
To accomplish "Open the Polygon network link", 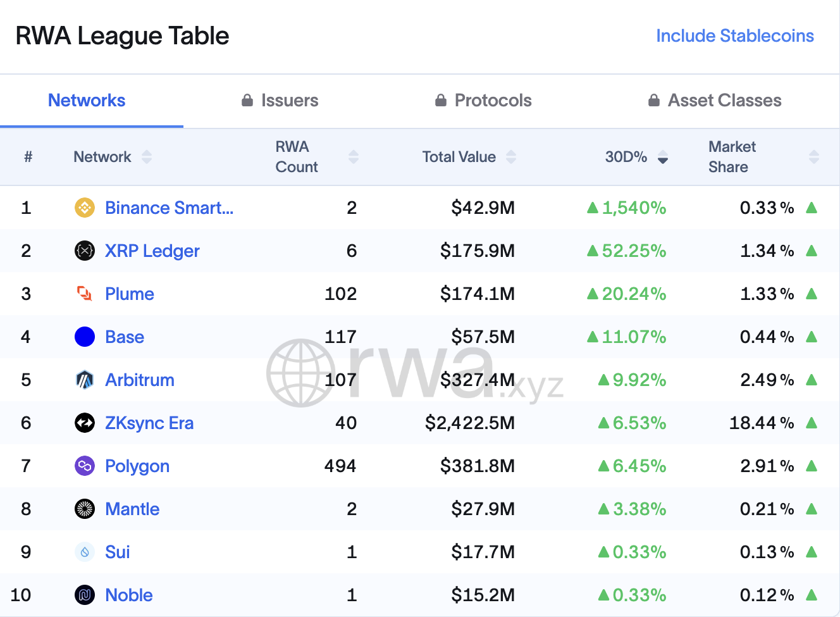I will pyautogui.click(x=137, y=466).
